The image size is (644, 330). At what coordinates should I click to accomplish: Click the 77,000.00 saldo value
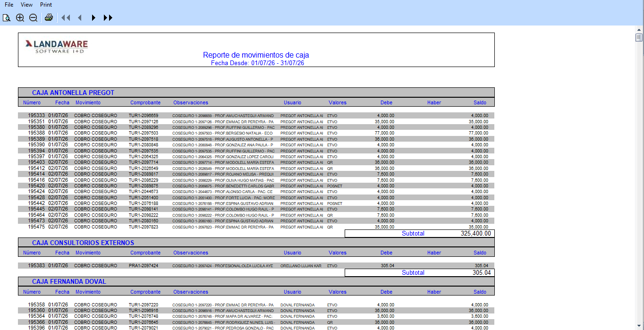click(x=480, y=133)
